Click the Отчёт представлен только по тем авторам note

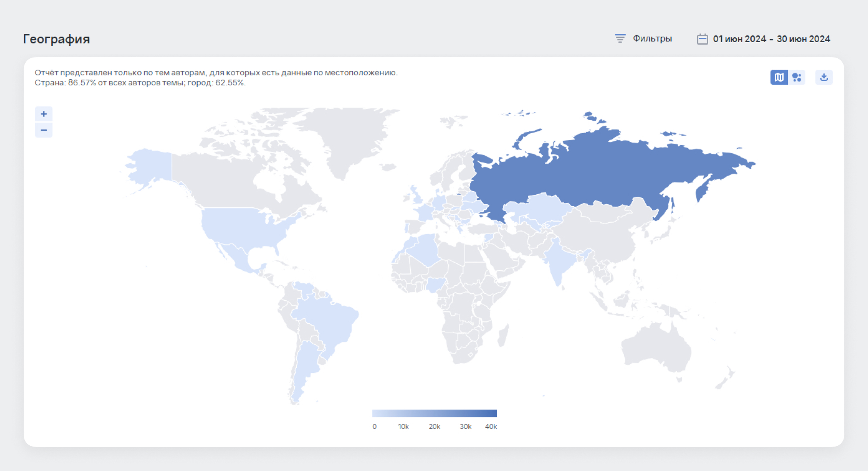pyautogui.click(x=216, y=73)
